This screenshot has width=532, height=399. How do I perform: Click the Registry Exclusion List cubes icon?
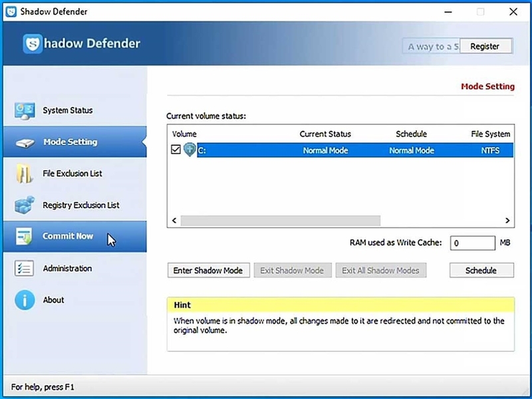[25, 205]
